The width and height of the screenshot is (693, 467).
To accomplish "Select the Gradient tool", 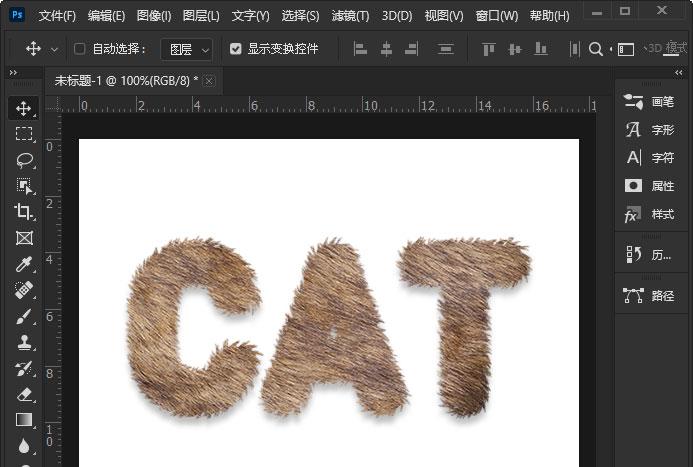I will tap(24, 420).
